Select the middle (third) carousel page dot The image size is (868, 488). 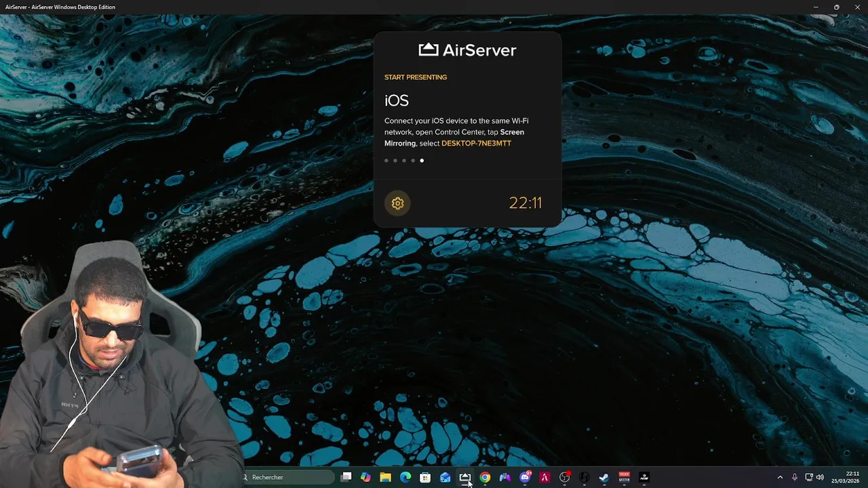(x=404, y=161)
